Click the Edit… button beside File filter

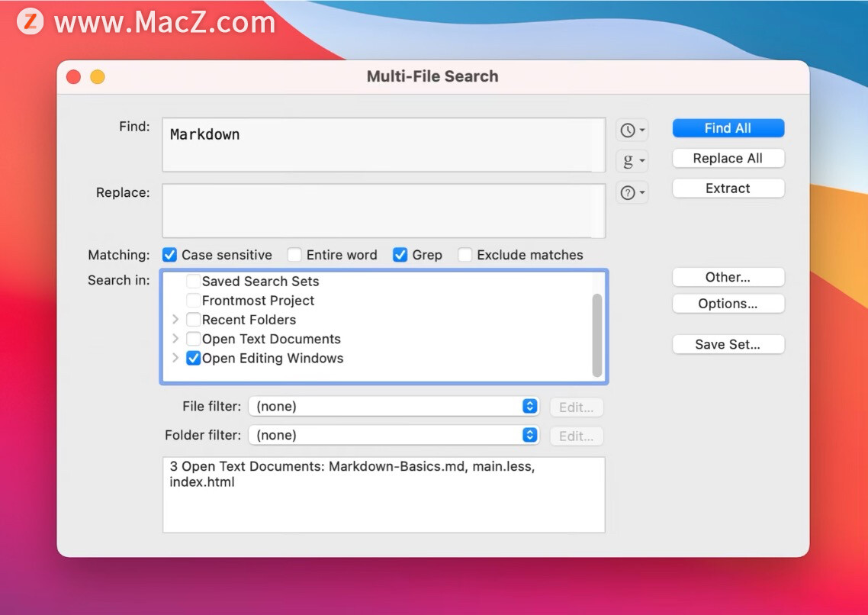[577, 407]
